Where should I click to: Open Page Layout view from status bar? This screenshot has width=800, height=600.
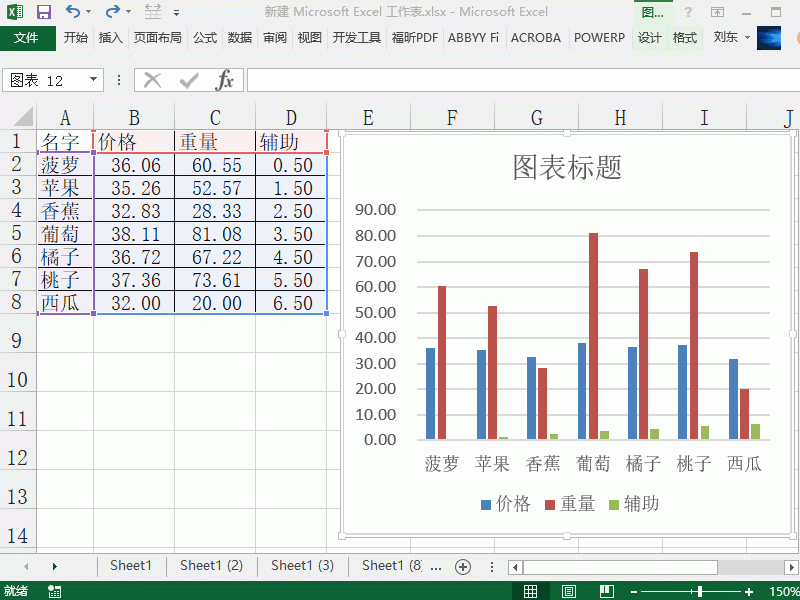[568, 590]
